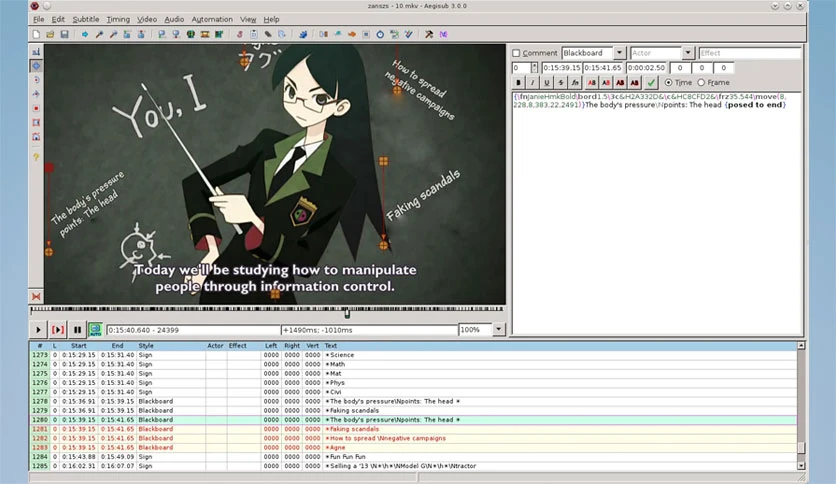The image size is (836, 484).
Task: Play the video
Action: tap(38, 330)
